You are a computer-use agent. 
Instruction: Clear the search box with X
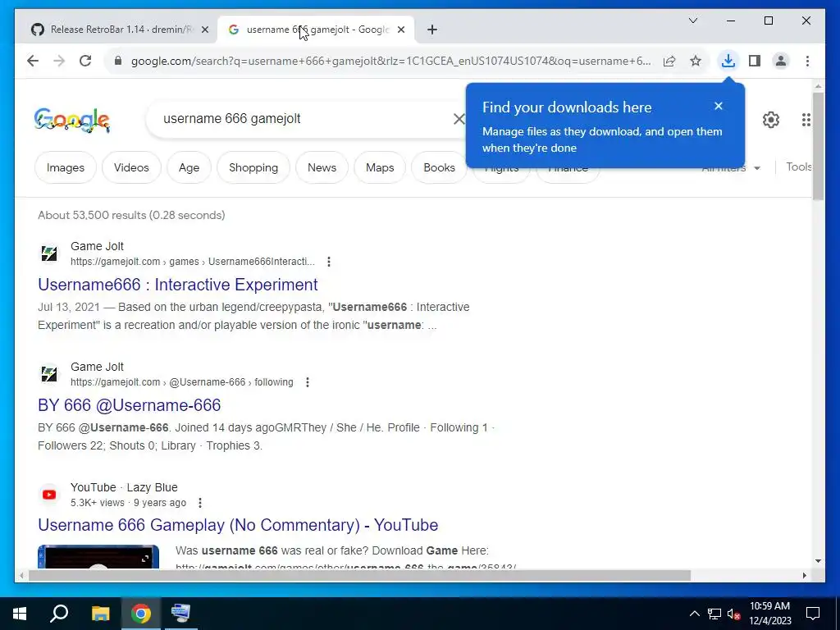(459, 119)
